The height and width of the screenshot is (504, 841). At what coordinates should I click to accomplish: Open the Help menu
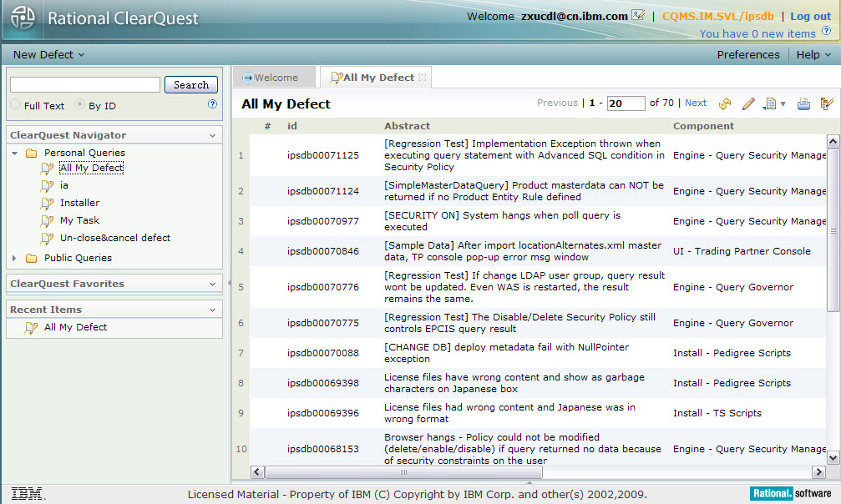coord(813,55)
